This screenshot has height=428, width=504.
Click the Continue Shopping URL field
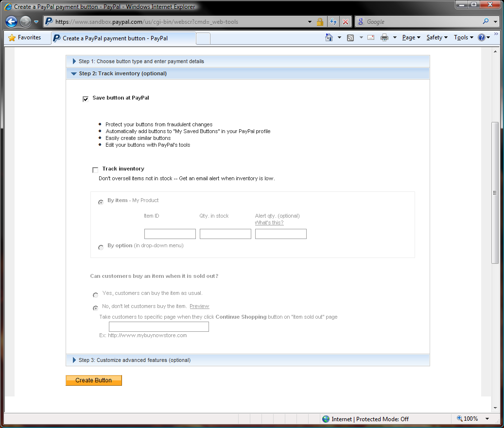[x=159, y=327]
